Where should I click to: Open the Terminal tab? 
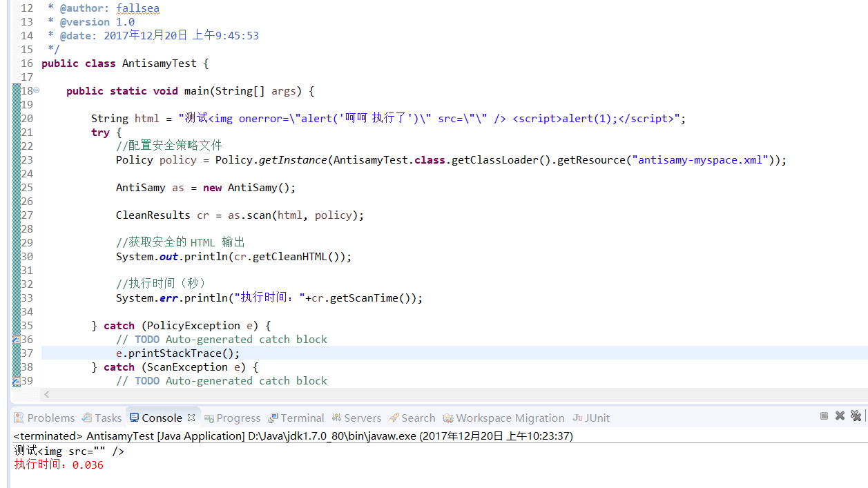[x=296, y=418]
